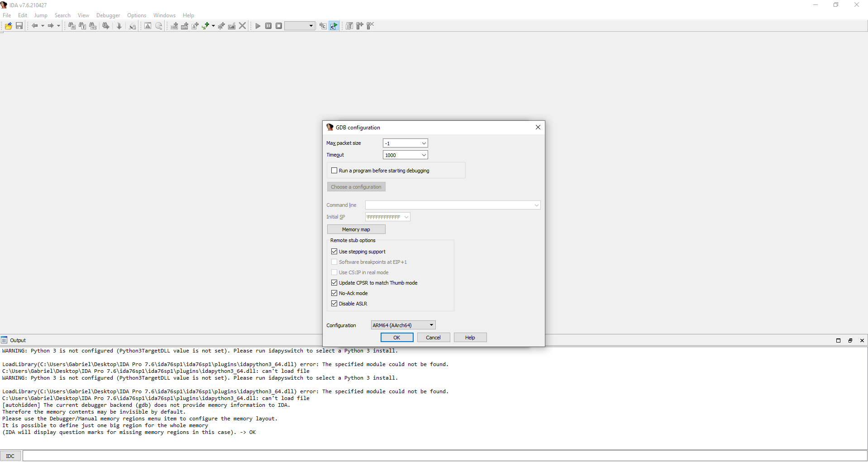Viewport: 868px width, 462px height.
Task: Open the debugger selection combo box in toolbar
Action: click(x=300, y=26)
